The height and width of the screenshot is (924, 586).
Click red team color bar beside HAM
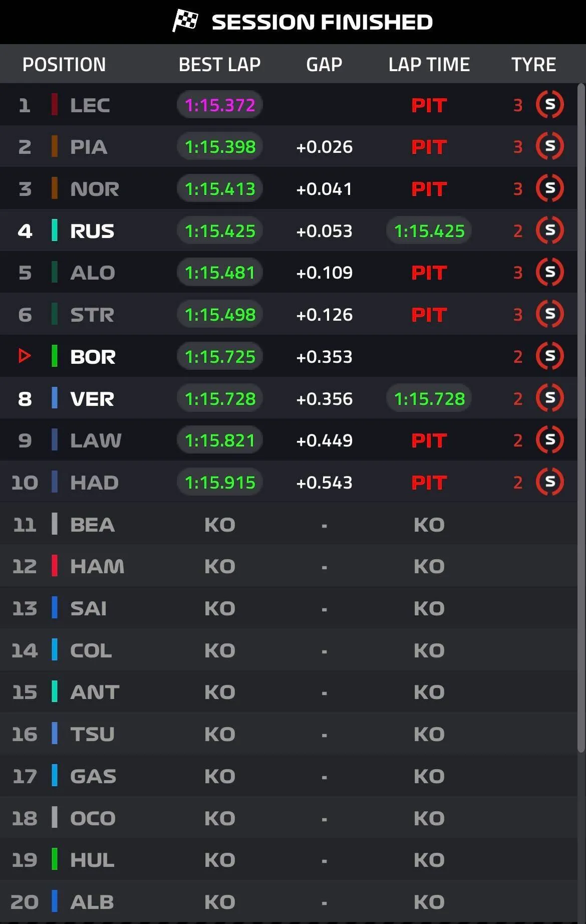[x=55, y=566]
